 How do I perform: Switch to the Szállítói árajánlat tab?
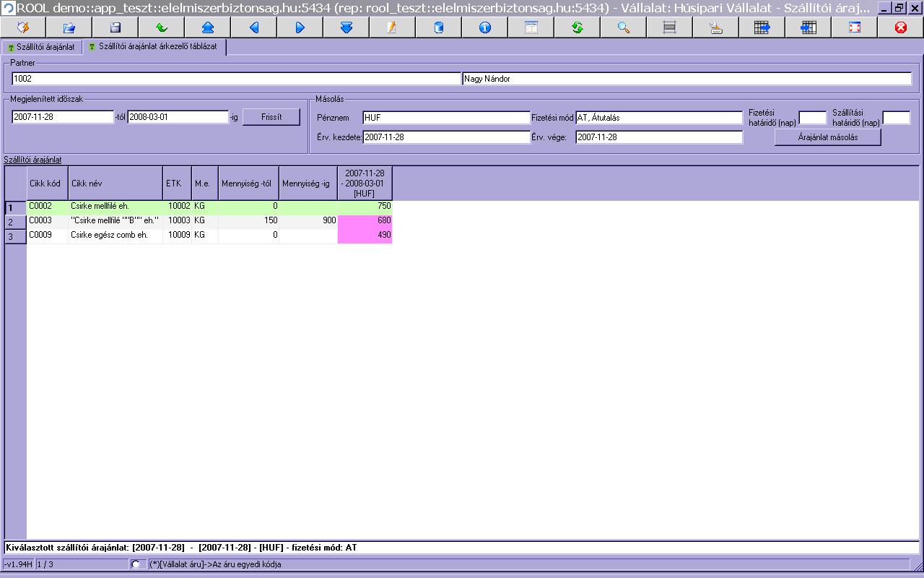41,47
